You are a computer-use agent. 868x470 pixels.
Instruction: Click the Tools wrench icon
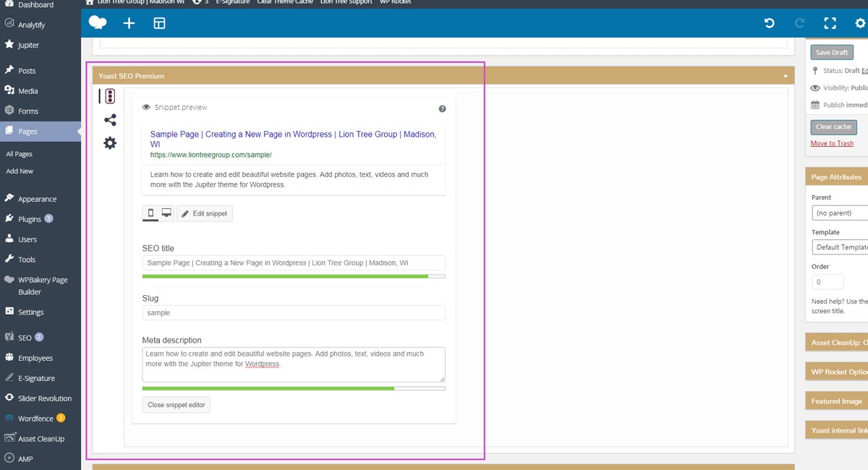click(x=9, y=259)
